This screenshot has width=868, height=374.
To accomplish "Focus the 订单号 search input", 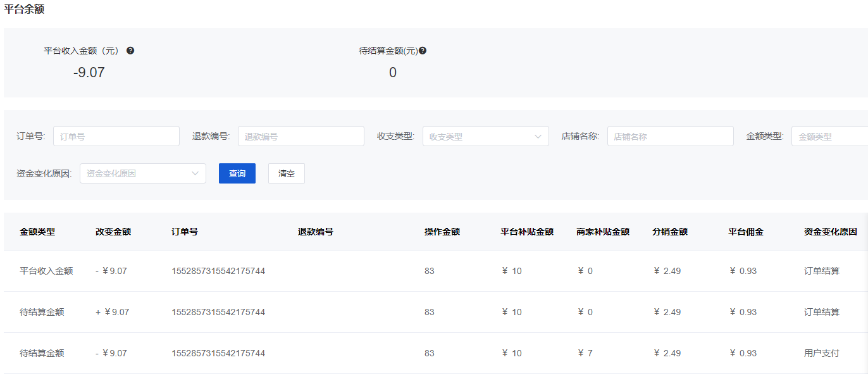I will (x=116, y=136).
